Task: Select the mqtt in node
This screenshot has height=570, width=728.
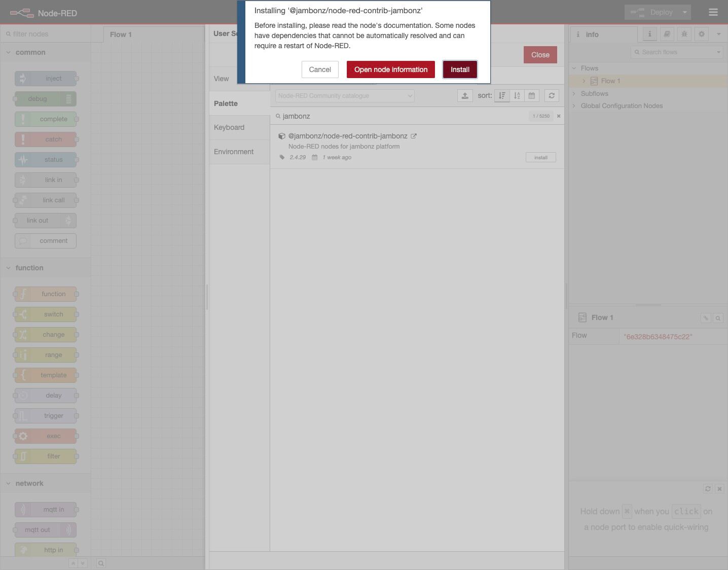Action: (46, 510)
